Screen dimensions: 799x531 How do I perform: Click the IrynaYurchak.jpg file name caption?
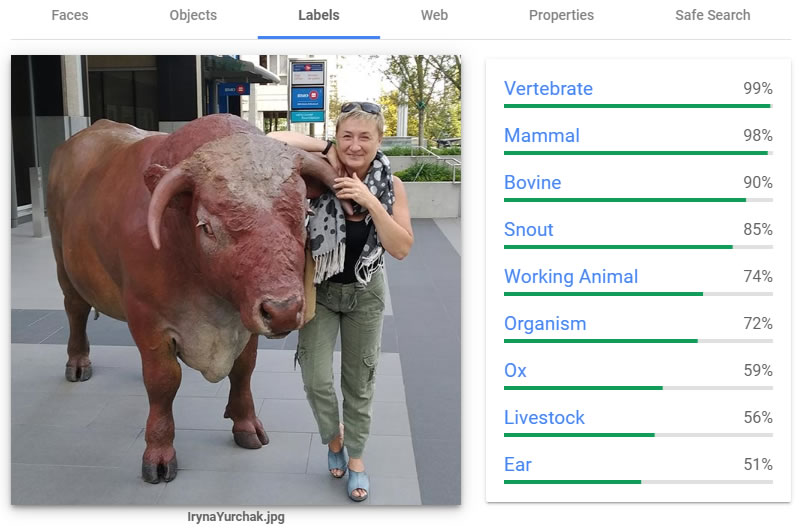click(x=236, y=517)
